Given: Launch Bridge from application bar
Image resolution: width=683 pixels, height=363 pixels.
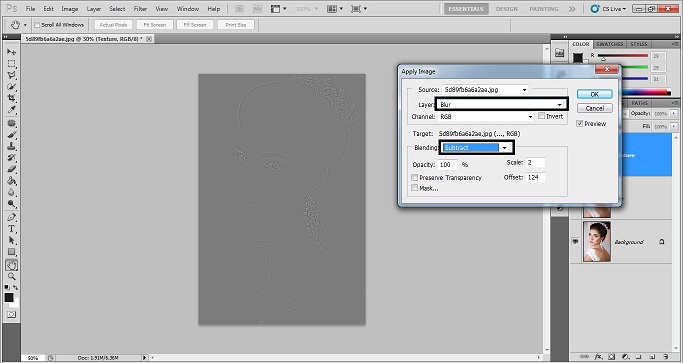Looking at the screenshot, I should point(239,9).
